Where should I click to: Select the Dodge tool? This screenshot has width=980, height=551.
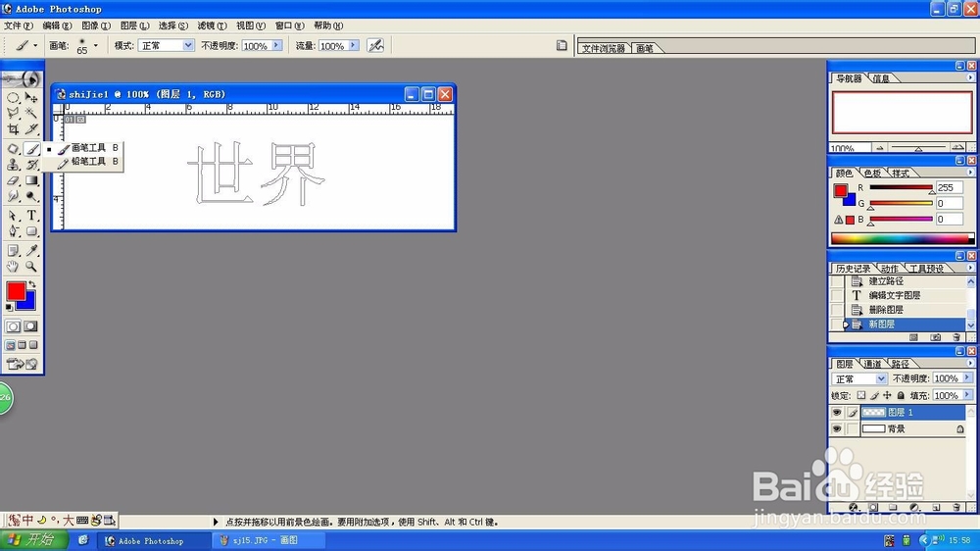tap(31, 196)
